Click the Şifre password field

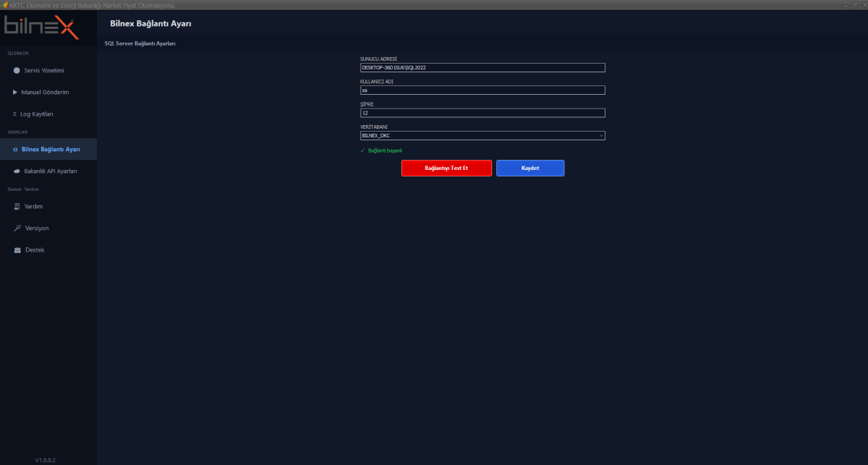482,113
